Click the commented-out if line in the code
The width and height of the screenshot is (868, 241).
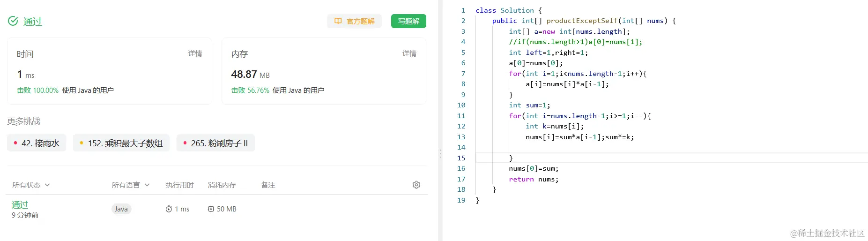pyautogui.click(x=576, y=42)
